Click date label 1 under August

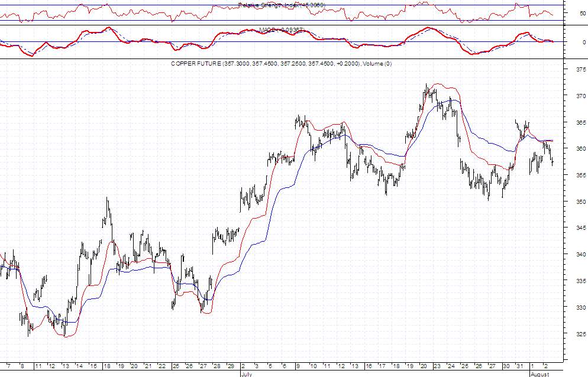532,366
